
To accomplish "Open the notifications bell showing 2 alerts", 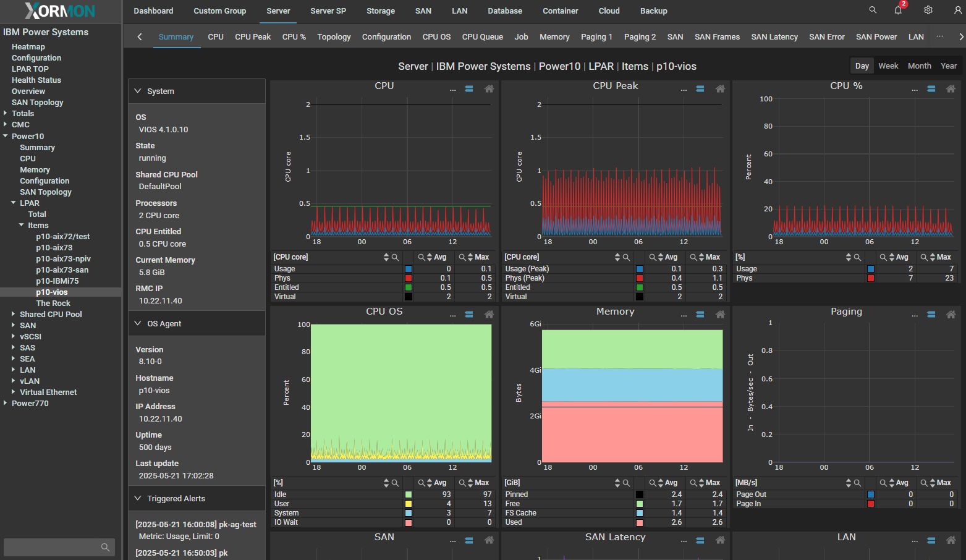I will 899,10.
